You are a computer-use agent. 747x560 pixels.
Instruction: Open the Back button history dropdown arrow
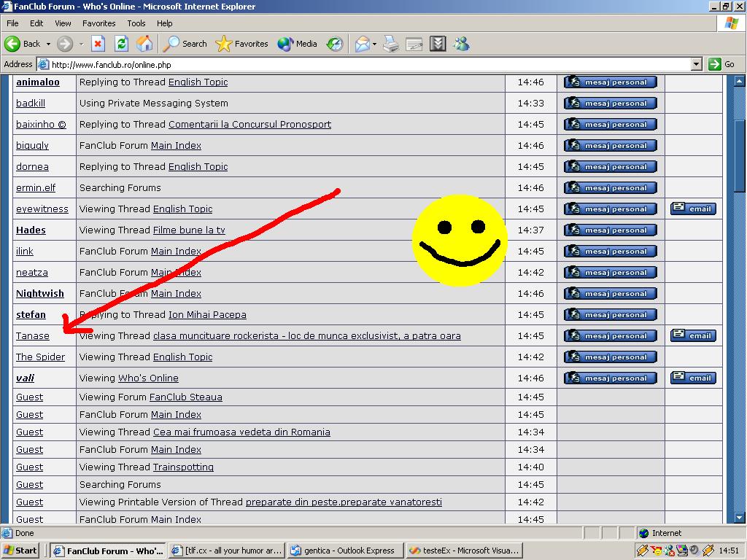coord(49,44)
